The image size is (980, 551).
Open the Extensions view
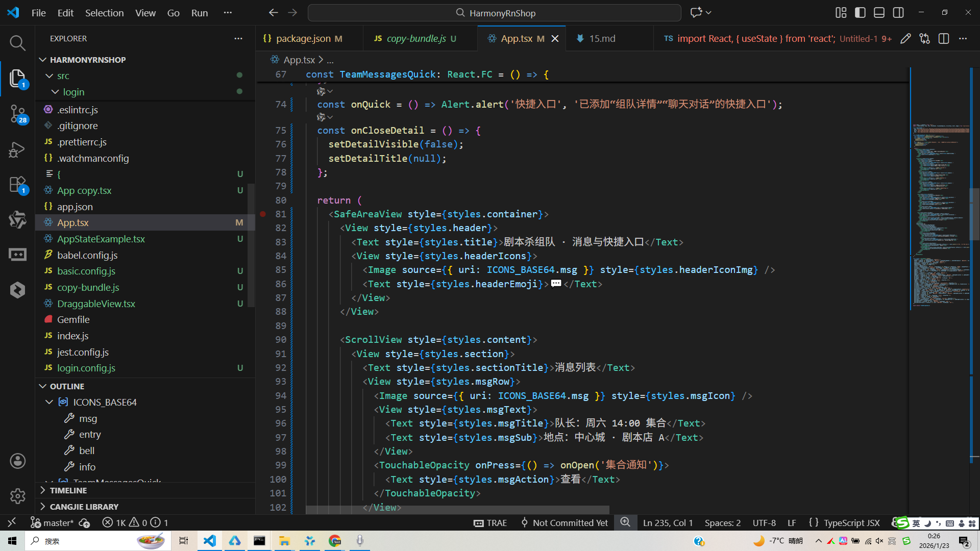17,185
